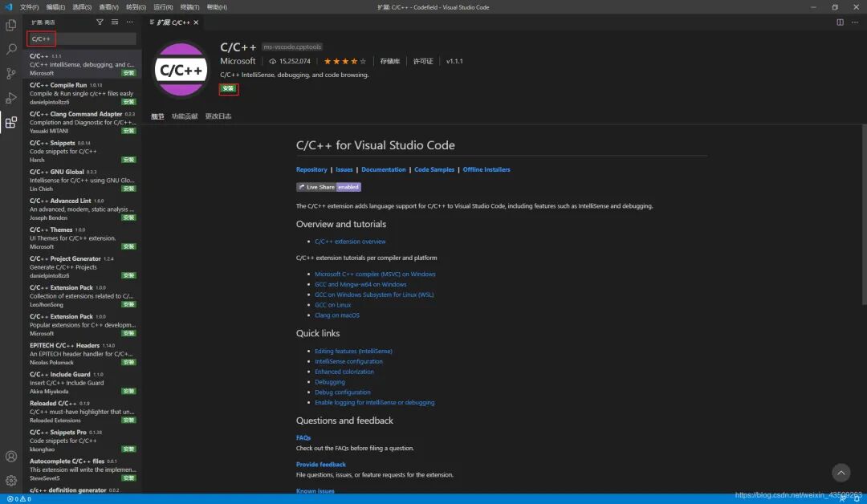Image resolution: width=867 pixels, height=504 pixels.
Task: Open the 编辑(E) menu
Action: [55, 7]
